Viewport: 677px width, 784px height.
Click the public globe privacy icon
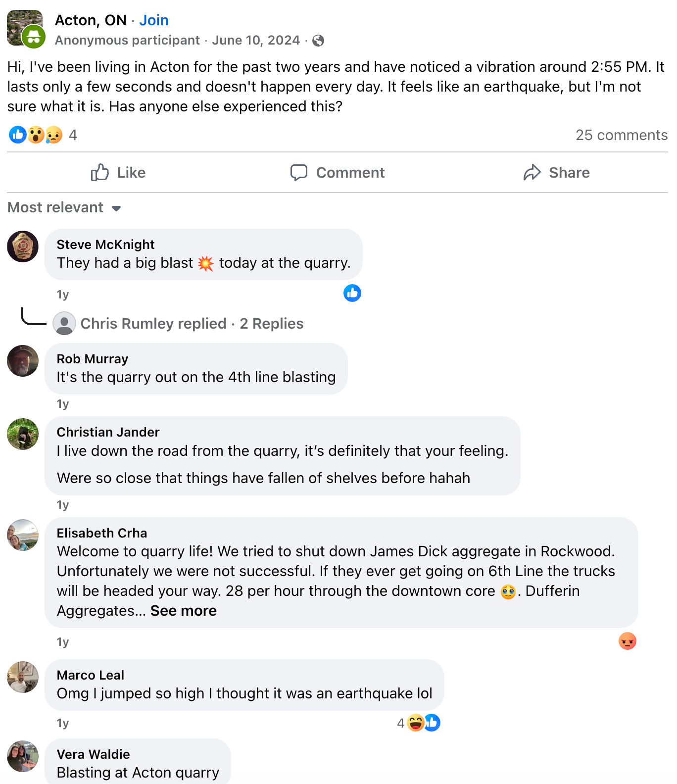[318, 41]
